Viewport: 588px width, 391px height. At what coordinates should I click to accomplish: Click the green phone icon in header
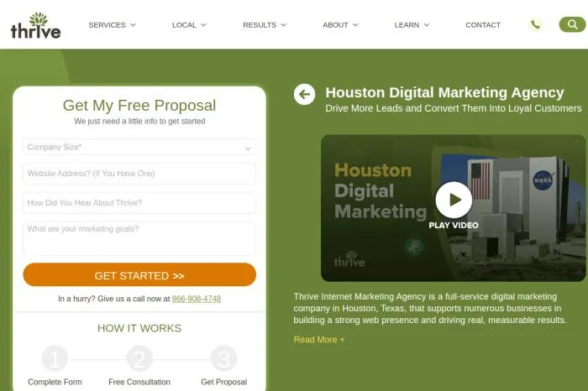coord(535,24)
